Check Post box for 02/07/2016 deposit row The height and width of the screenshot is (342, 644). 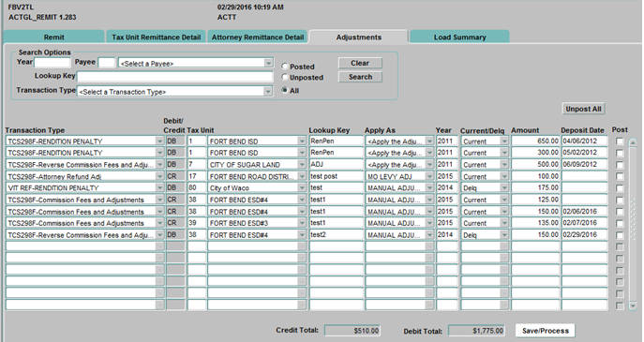point(620,223)
